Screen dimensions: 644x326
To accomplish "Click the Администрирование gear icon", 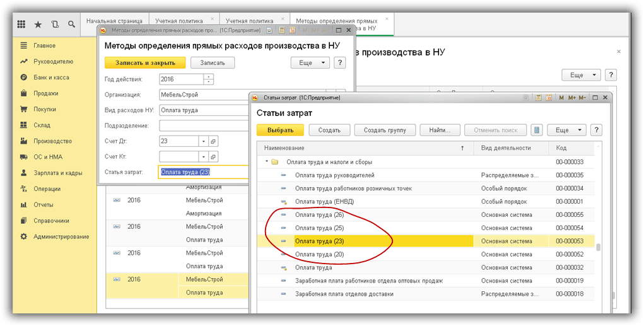I will (24, 236).
